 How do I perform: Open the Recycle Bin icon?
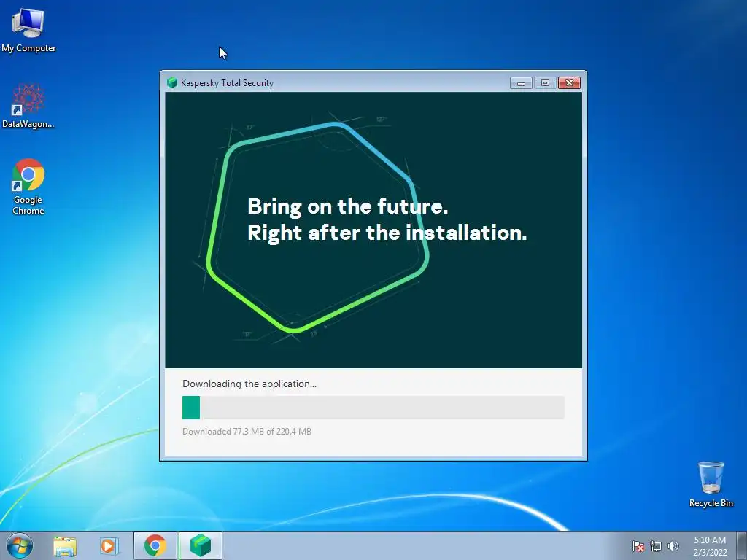[x=711, y=484]
